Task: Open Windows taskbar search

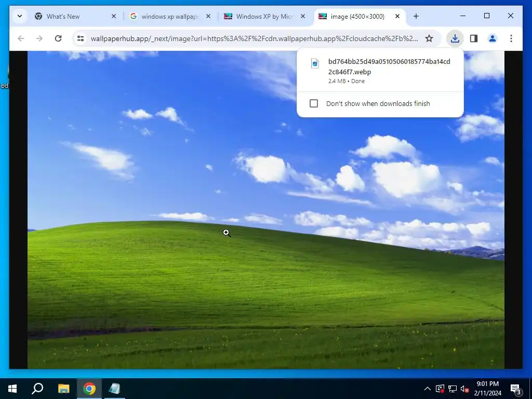Action: (37, 389)
